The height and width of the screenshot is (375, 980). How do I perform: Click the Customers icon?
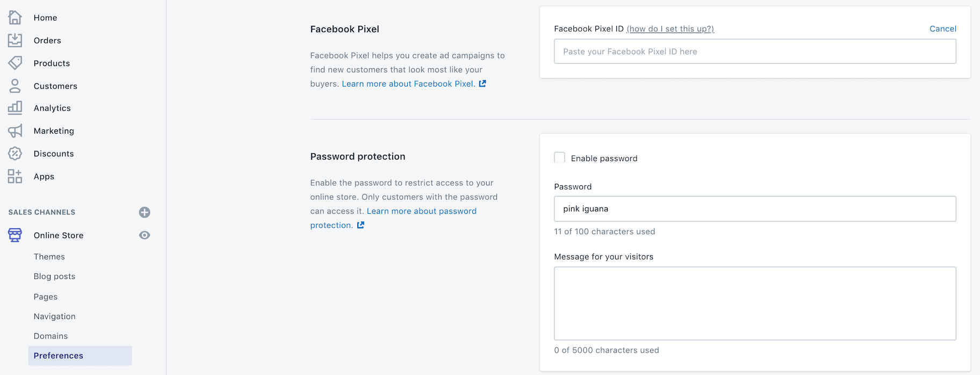[15, 85]
